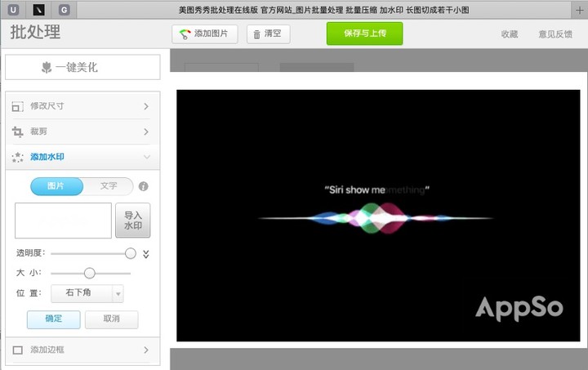The width and height of the screenshot is (588, 370).
Task: Click the 添加水印 watermark stars icon
Action: (17, 157)
